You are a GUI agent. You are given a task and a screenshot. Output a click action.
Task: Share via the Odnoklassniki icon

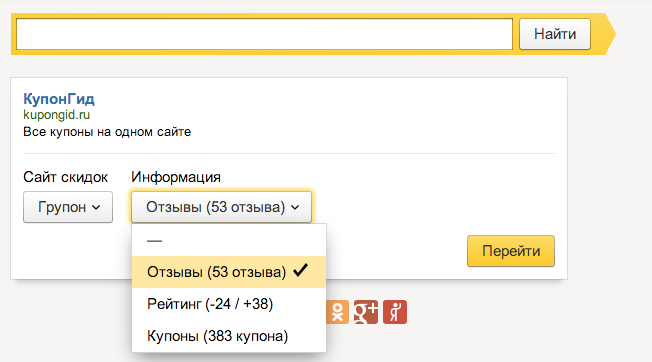[337, 312]
